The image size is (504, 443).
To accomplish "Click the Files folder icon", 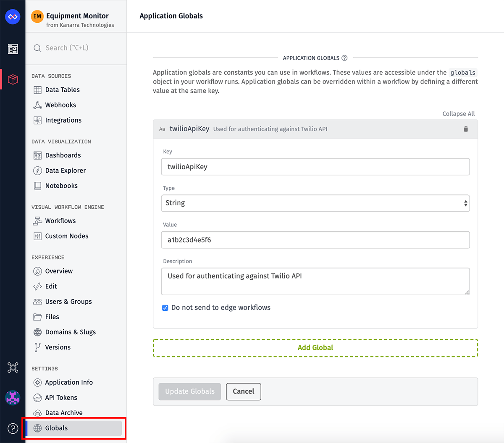I will coord(37,317).
